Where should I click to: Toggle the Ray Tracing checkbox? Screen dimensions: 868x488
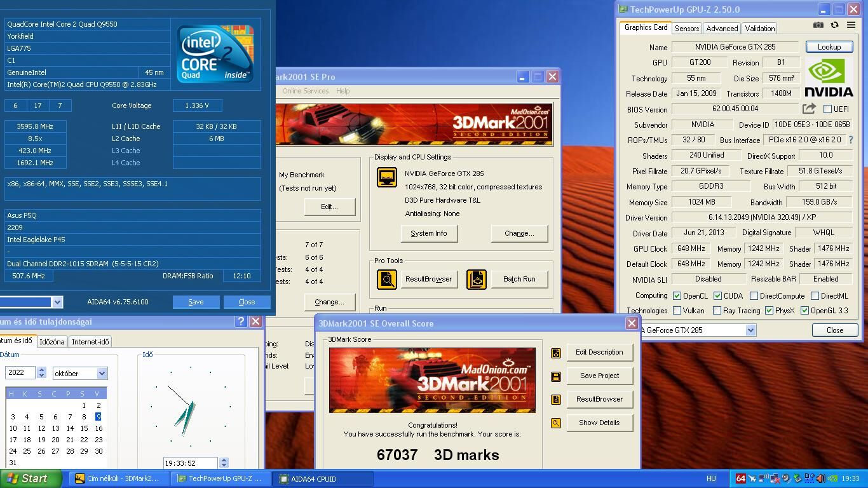(717, 311)
